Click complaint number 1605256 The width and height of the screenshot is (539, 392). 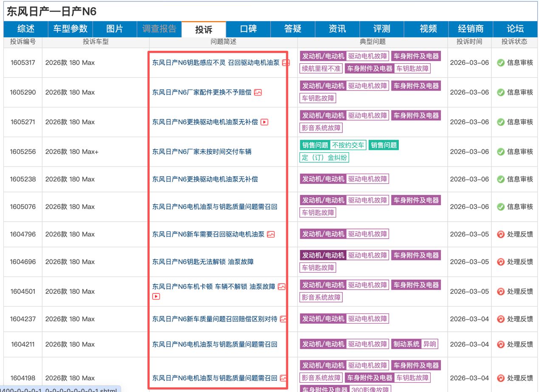(23, 152)
